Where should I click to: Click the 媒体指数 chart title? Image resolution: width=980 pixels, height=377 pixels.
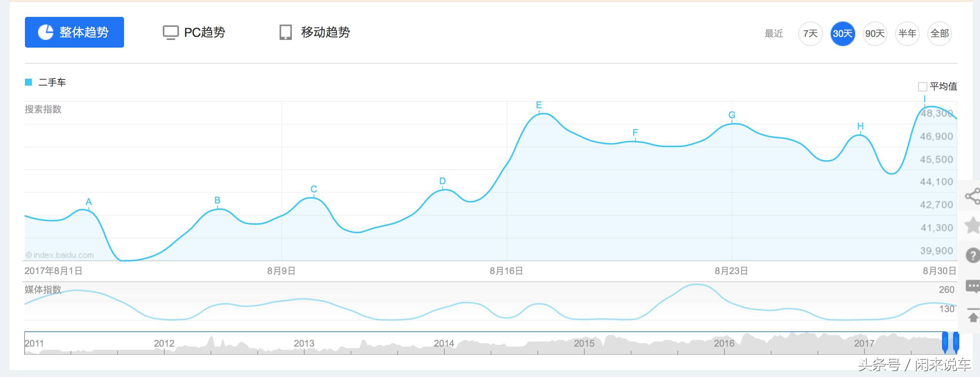pyautogui.click(x=43, y=289)
